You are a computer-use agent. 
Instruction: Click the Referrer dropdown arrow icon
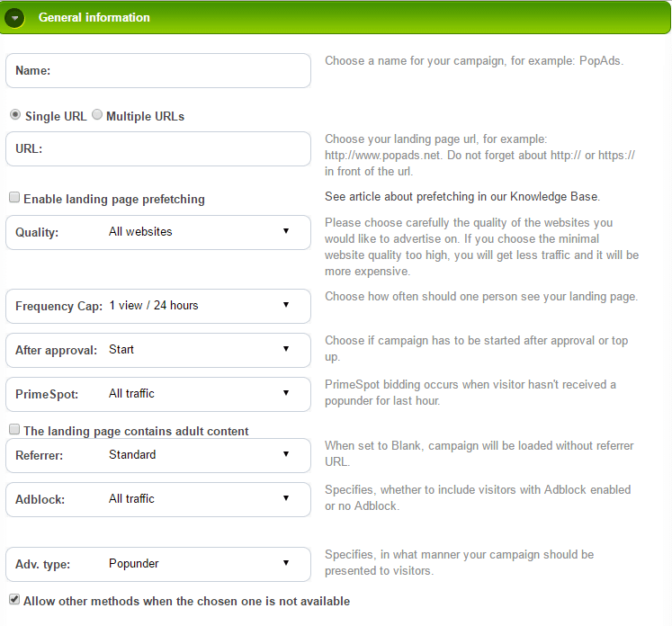pos(286,454)
